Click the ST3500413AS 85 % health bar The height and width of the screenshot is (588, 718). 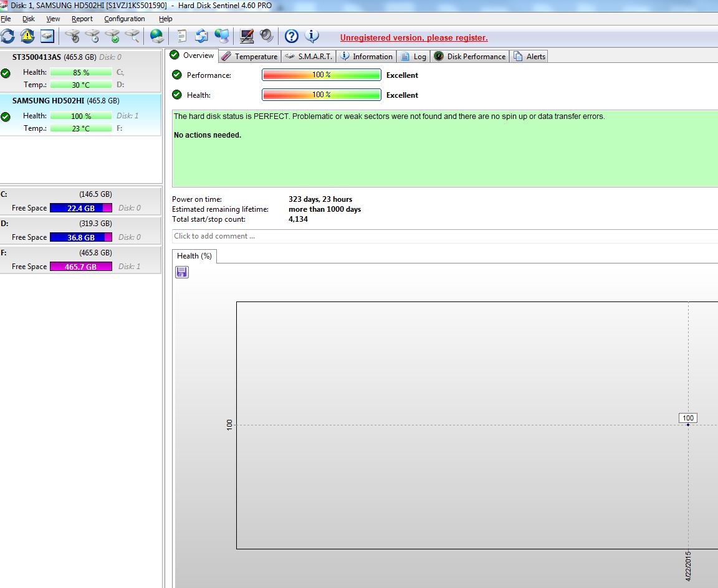tap(81, 72)
